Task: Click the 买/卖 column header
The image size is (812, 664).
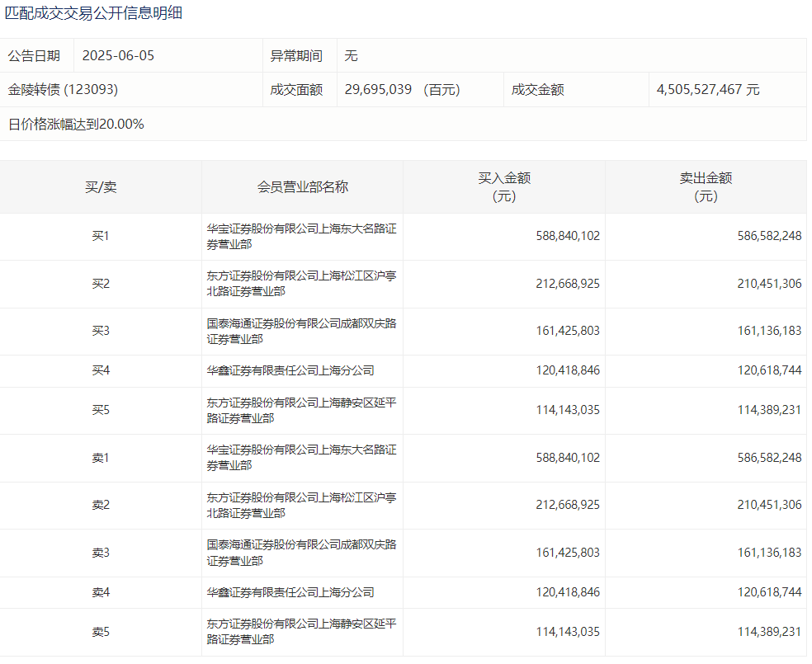Action: coord(101,187)
